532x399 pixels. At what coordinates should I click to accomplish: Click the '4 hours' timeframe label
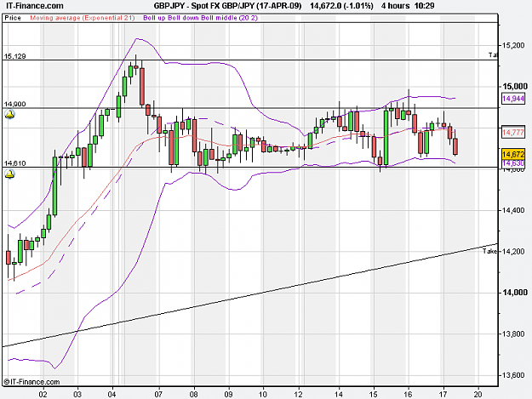pos(395,6)
